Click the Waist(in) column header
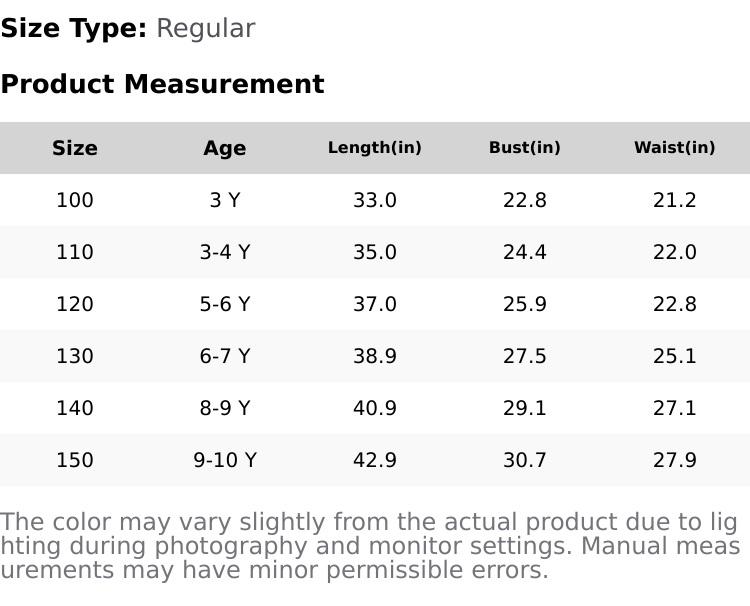This screenshot has width=750, height=606. click(x=675, y=148)
